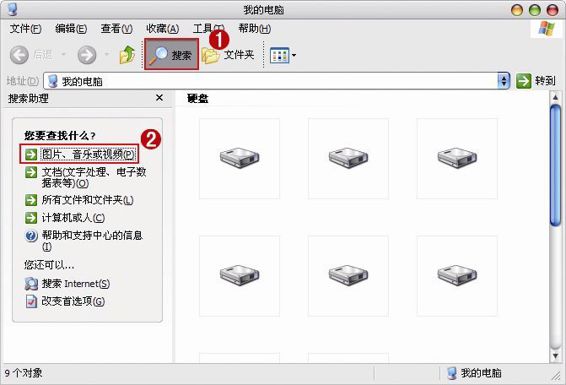Viewport: 566px width, 385px height.
Task: Click the 9 个对象 status bar text
Action: [x=24, y=373]
